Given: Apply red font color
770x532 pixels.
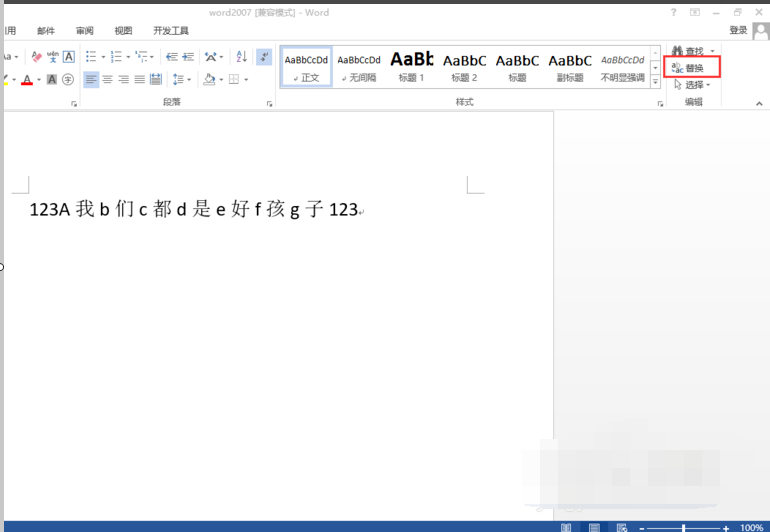Looking at the screenshot, I should [x=27, y=79].
